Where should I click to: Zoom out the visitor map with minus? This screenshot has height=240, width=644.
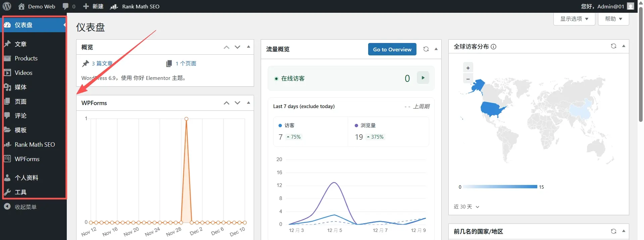[468, 79]
